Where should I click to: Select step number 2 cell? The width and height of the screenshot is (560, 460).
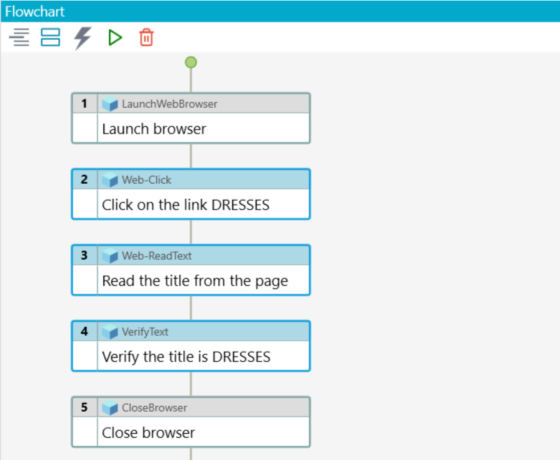point(85,179)
